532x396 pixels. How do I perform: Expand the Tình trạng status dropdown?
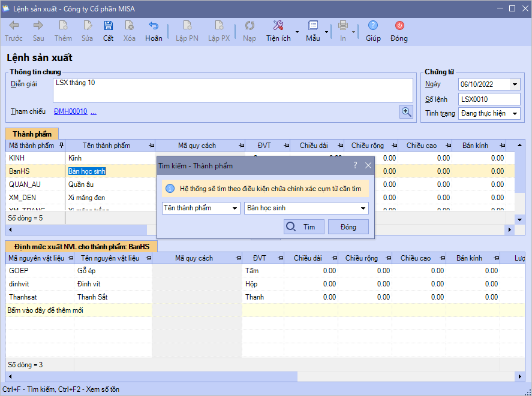pyautogui.click(x=515, y=113)
